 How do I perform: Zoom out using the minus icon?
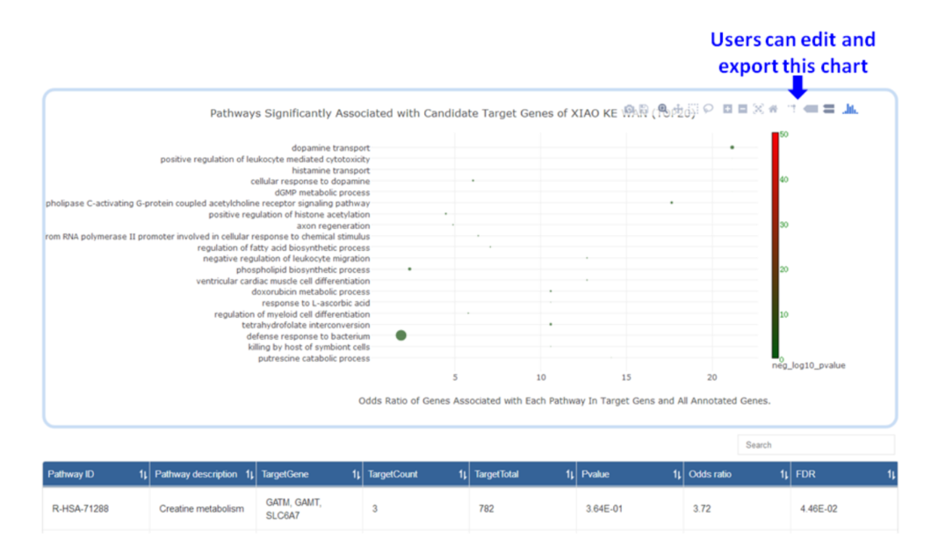(742, 109)
